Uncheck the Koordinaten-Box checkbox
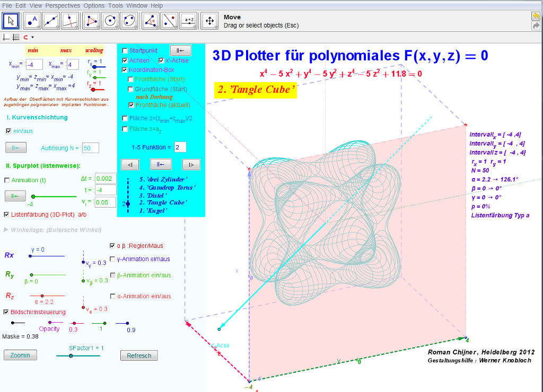The image size is (543, 392). pyautogui.click(x=125, y=70)
